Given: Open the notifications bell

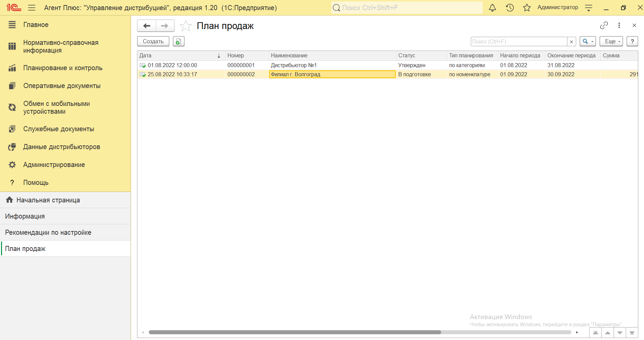Looking at the screenshot, I should click(x=492, y=7).
